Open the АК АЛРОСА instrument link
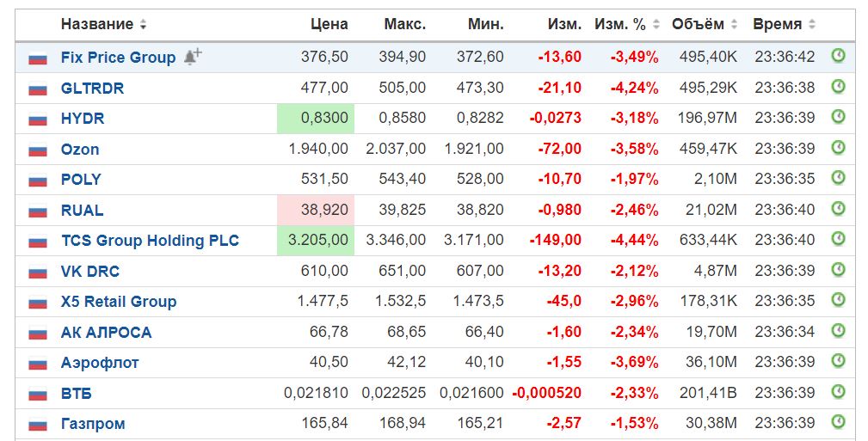Image resolution: width=868 pixels, height=441 pixels. pyautogui.click(x=106, y=333)
